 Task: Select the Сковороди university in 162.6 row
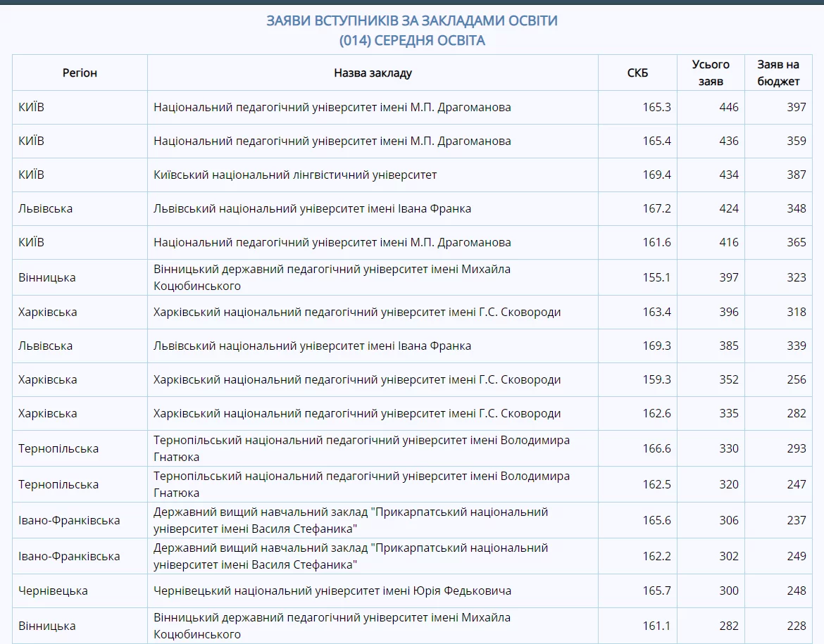coord(357,413)
